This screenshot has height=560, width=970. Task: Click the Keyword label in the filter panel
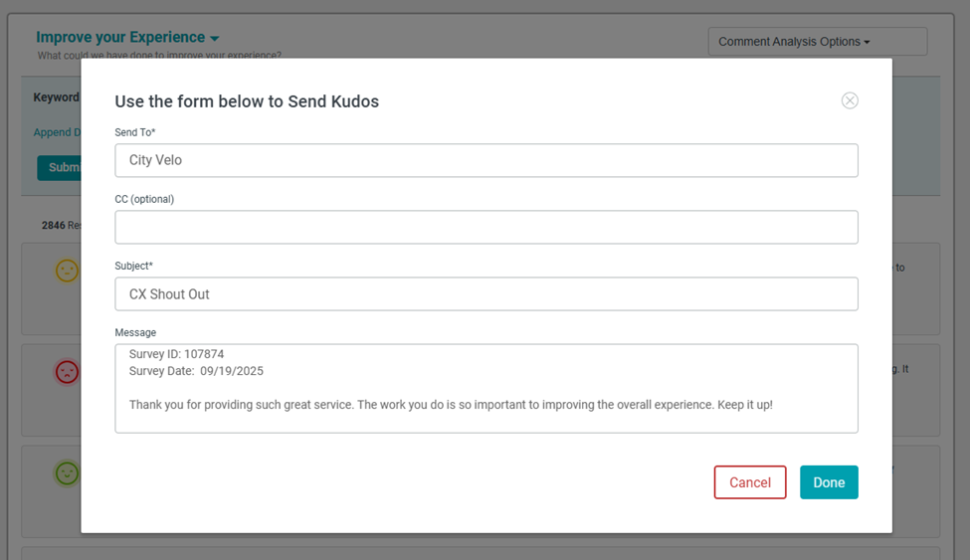(56, 97)
